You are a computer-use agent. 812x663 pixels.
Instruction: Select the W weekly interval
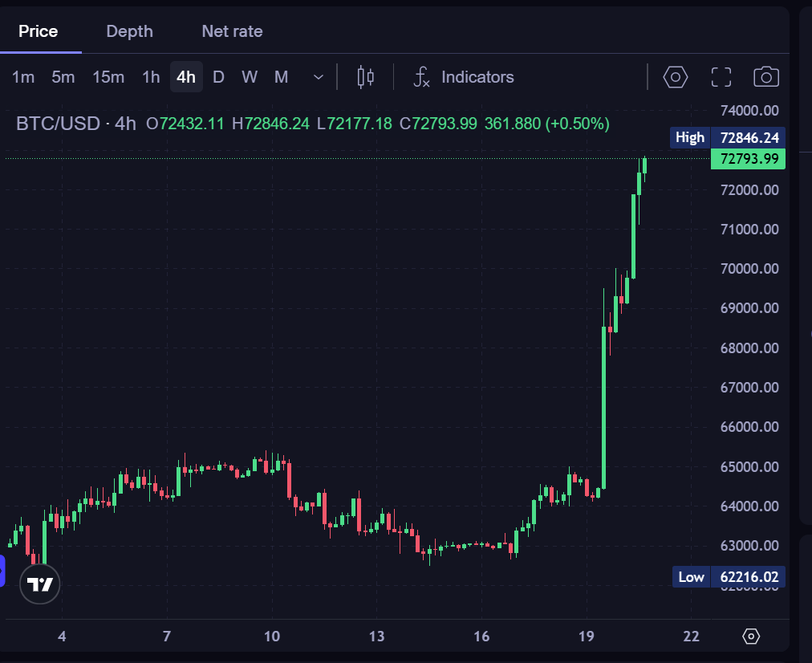point(249,77)
